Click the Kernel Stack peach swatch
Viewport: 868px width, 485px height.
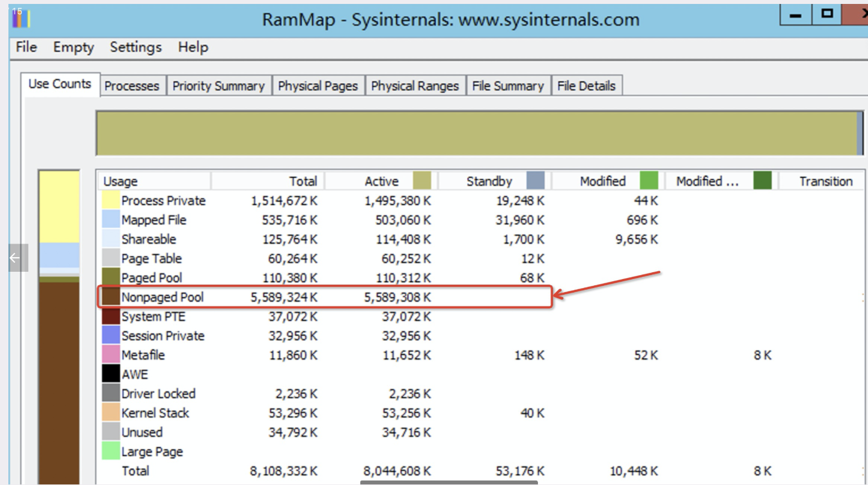(111, 413)
